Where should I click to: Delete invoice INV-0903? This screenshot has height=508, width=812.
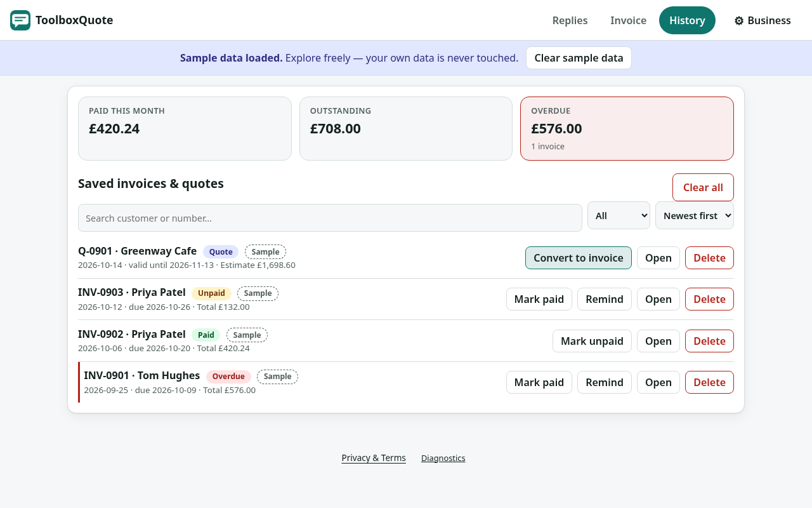coord(709,299)
